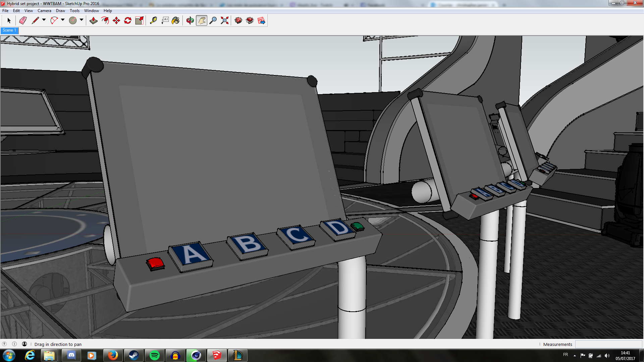The height and width of the screenshot is (362, 644).
Task: Select the Eraser tool
Action: coord(23,21)
